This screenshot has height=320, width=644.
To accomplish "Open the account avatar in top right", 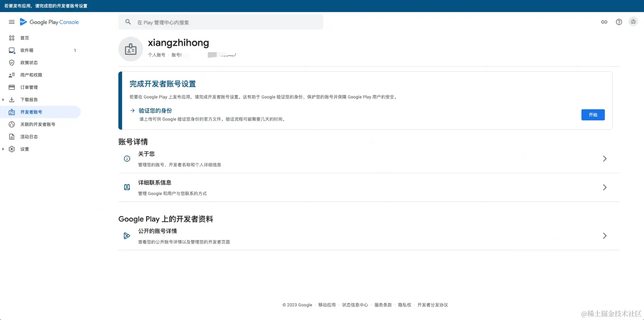I will 633,22.
